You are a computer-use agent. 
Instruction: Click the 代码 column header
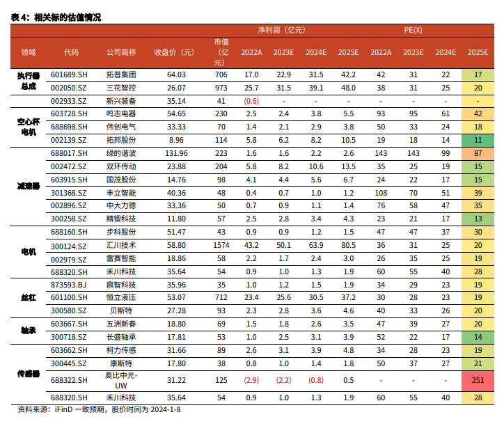(x=71, y=52)
